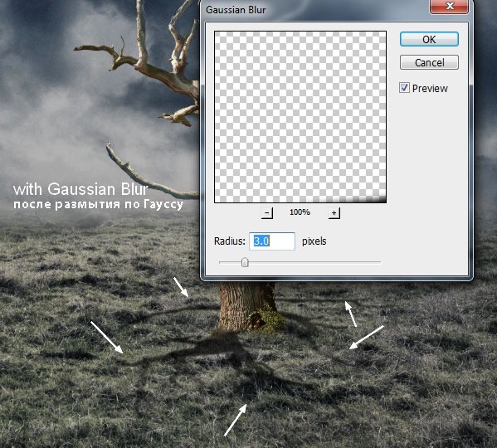The image size is (497, 448).
Task: Zoom in the preview with plus button
Action: coord(334,212)
